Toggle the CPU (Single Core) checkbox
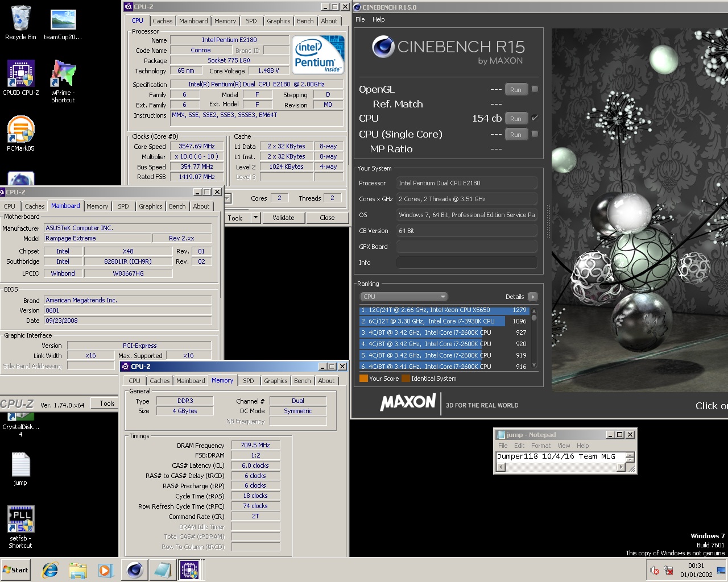This screenshot has height=582, width=728. [x=535, y=134]
